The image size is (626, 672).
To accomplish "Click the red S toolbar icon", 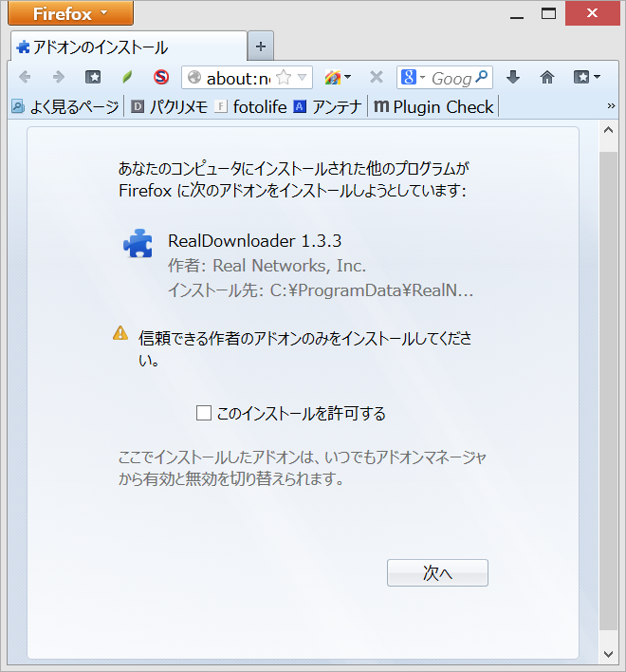I will (161, 77).
